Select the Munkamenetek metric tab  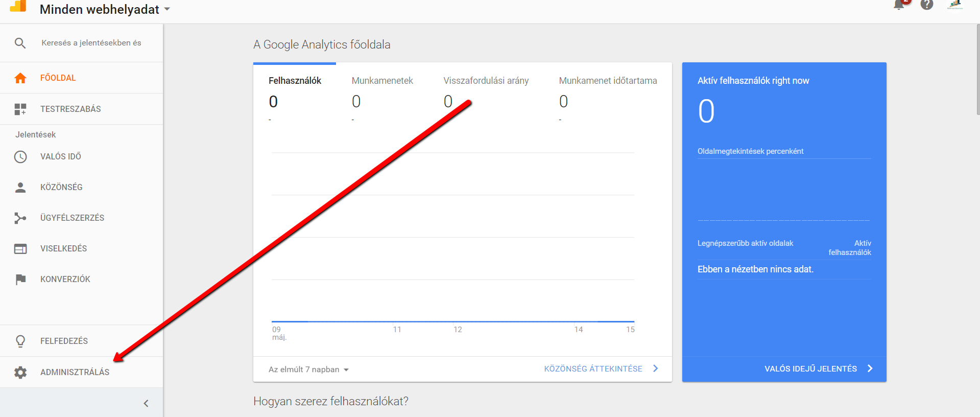(382, 81)
